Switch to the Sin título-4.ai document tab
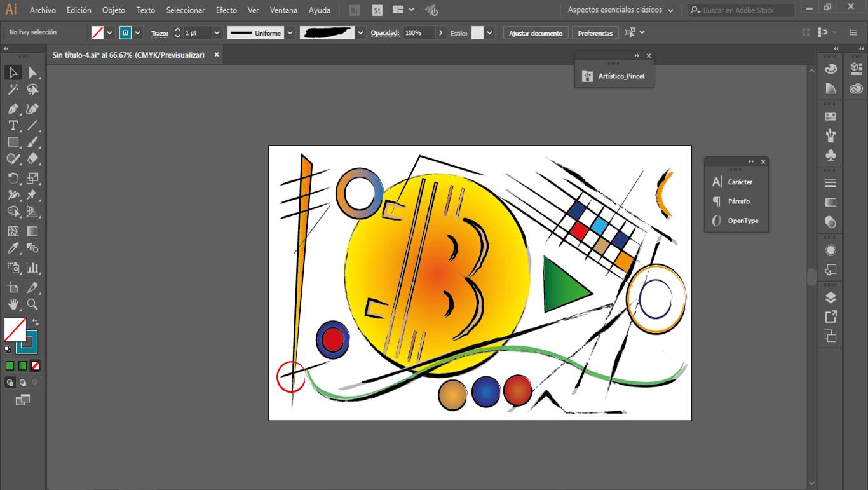This screenshot has height=490, width=868. tap(130, 55)
